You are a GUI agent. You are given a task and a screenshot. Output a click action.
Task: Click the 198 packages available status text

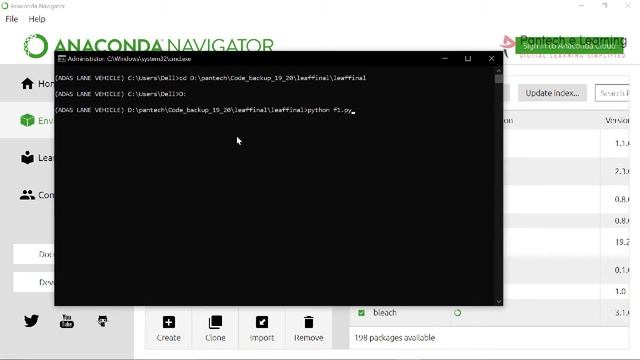pyautogui.click(x=395, y=338)
